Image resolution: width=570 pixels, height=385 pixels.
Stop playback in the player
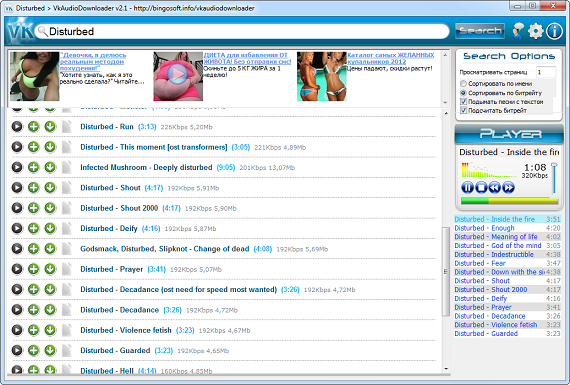481,188
